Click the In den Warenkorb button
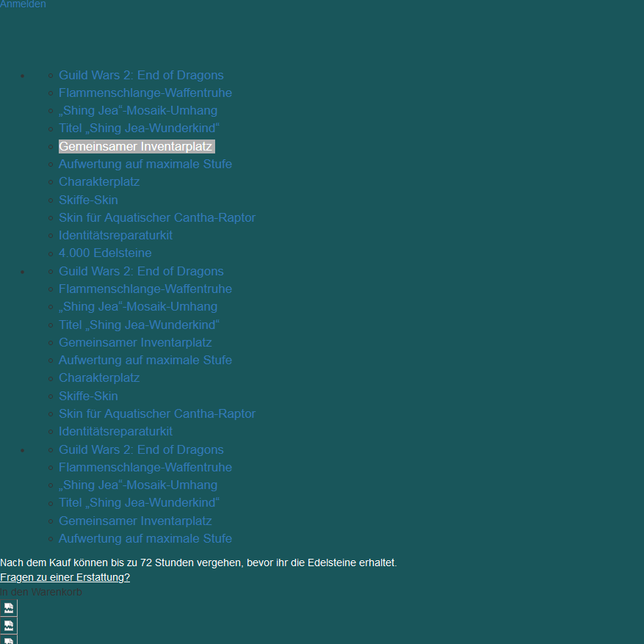The height and width of the screenshot is (644, 644). (x=41, y=593)
